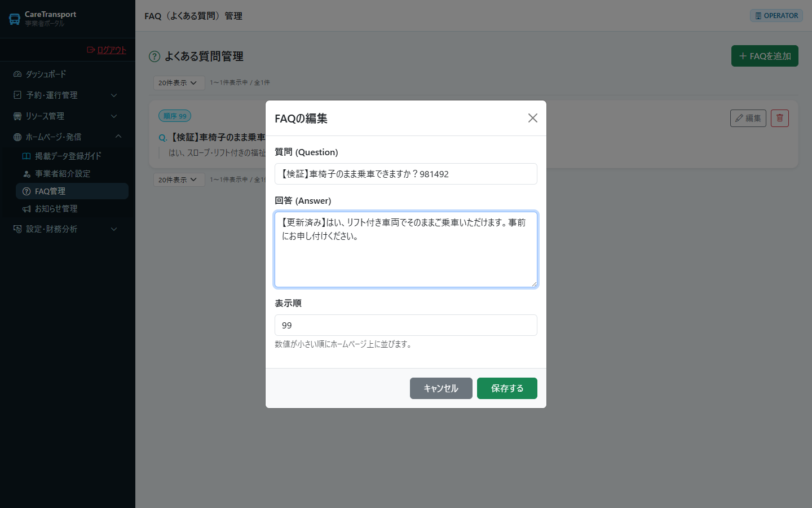Click the 数値が小さい順 help text
The image size is (812, 508).
[x=344, y=344]
